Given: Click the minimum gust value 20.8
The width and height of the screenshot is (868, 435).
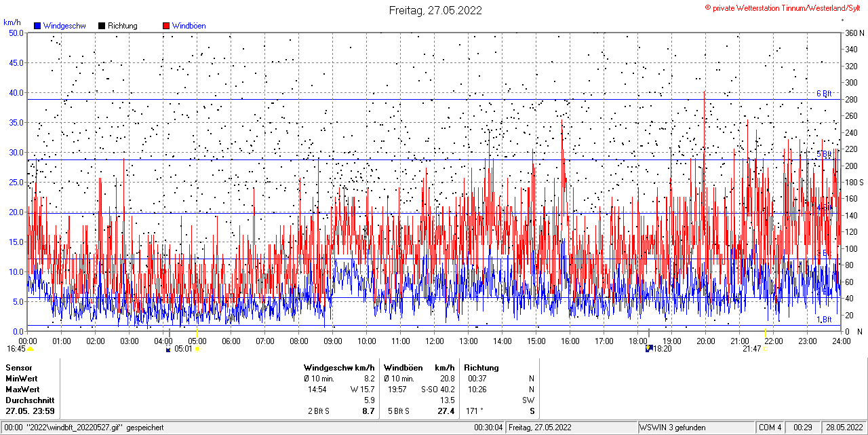Looking at the screenshot, I should 448,378.
